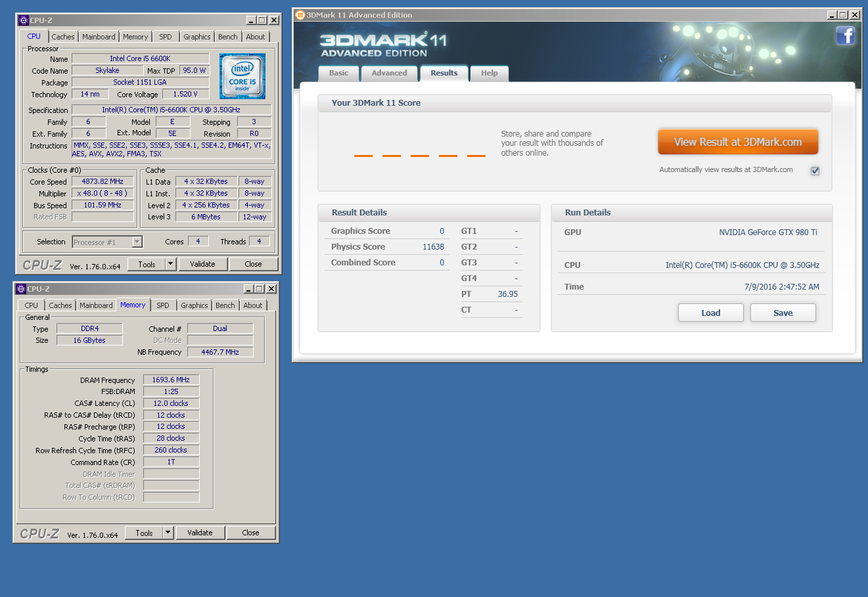Click Validate in the upper CPU-Z window
This screenshot has width=868, height=597.
point(202,264)
